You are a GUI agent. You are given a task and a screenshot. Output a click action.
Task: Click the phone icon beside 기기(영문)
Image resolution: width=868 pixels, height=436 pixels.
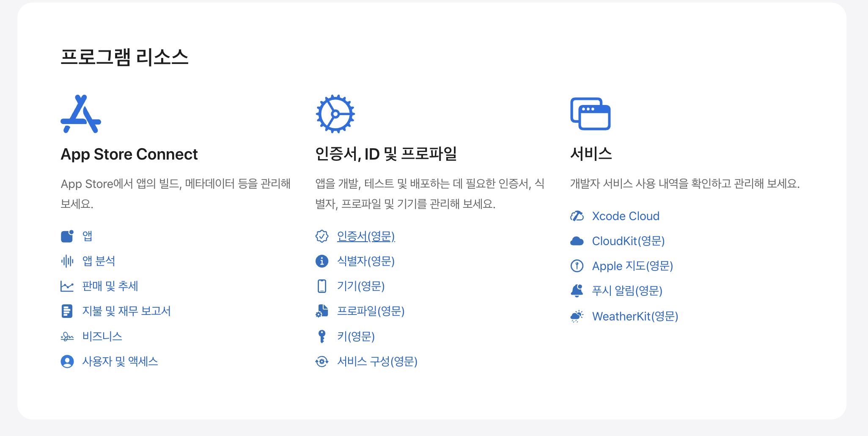[322, 286]
